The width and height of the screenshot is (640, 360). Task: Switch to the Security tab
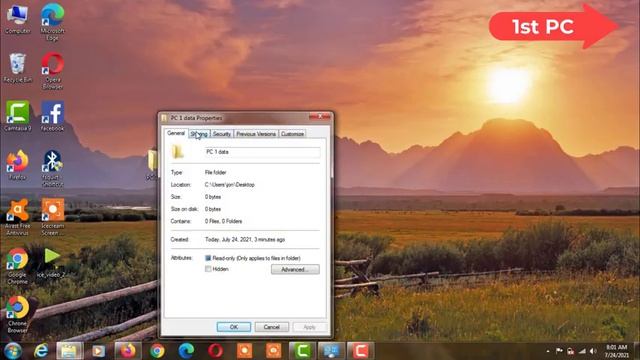coord(222,134)
